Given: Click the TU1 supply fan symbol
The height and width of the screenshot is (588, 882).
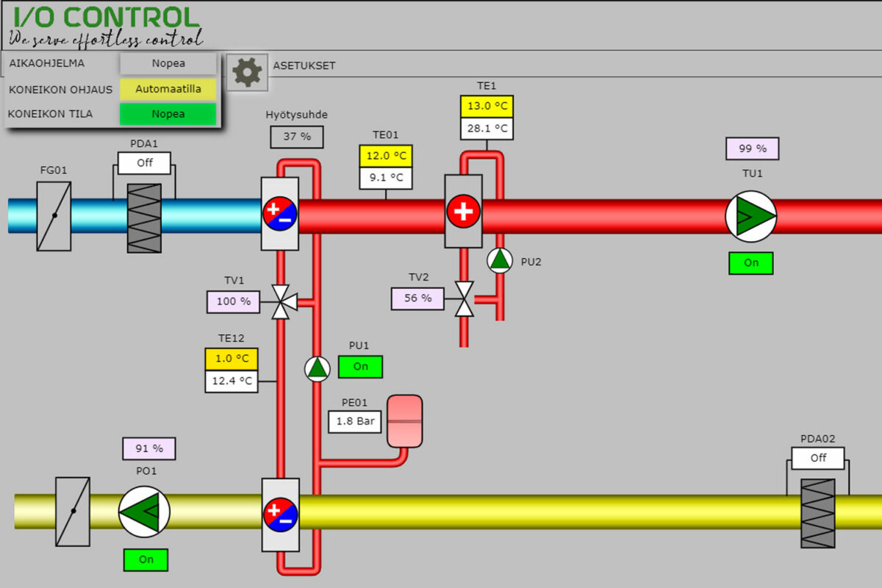Looking at the screenshot, I should click(x=750, y=216).
